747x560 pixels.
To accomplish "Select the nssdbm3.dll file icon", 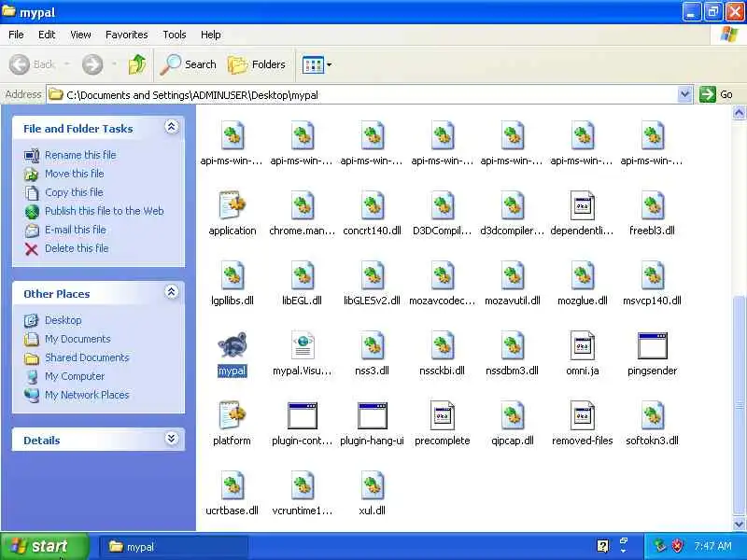I will [512, 345].
